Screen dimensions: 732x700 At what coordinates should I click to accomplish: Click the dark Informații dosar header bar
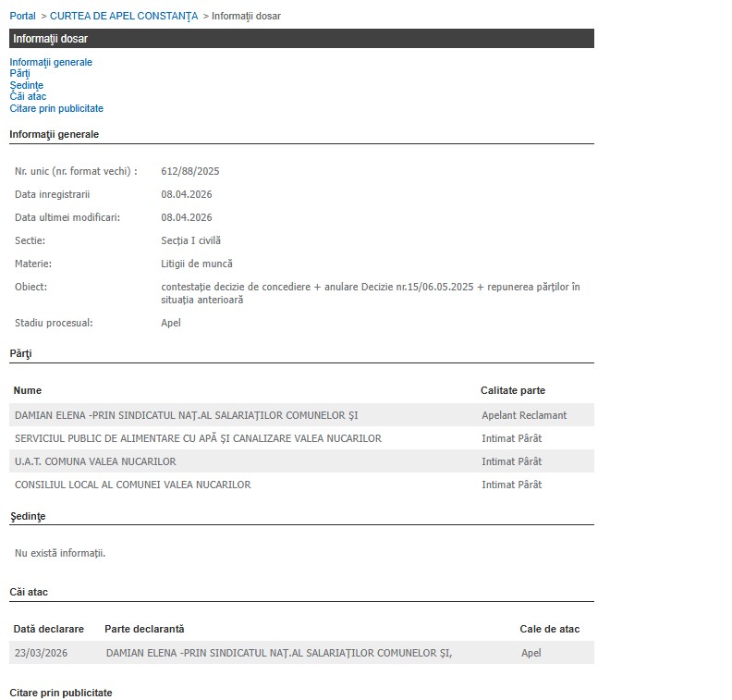pyautogui.click(x=301, y=39)
